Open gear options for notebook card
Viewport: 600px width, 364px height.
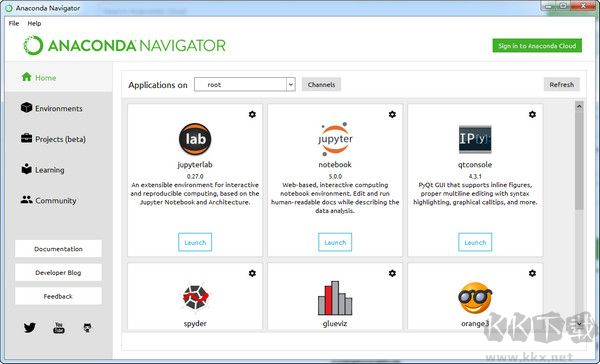tap(392, 114)
